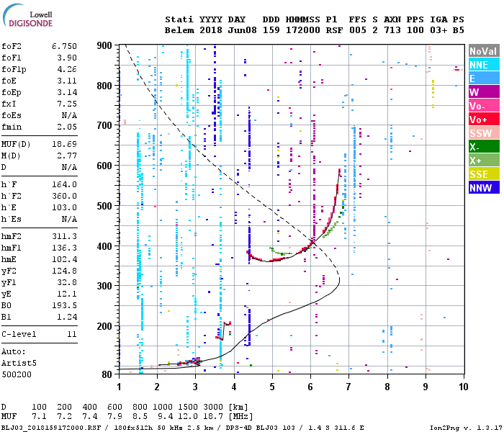Click the 80 km height axis label
Viewport: 504px width, 432px height.
(107, 374)
